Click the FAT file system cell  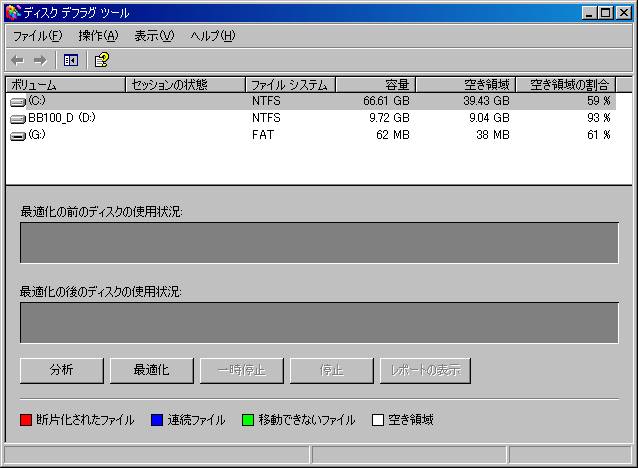tap(263, 135)
